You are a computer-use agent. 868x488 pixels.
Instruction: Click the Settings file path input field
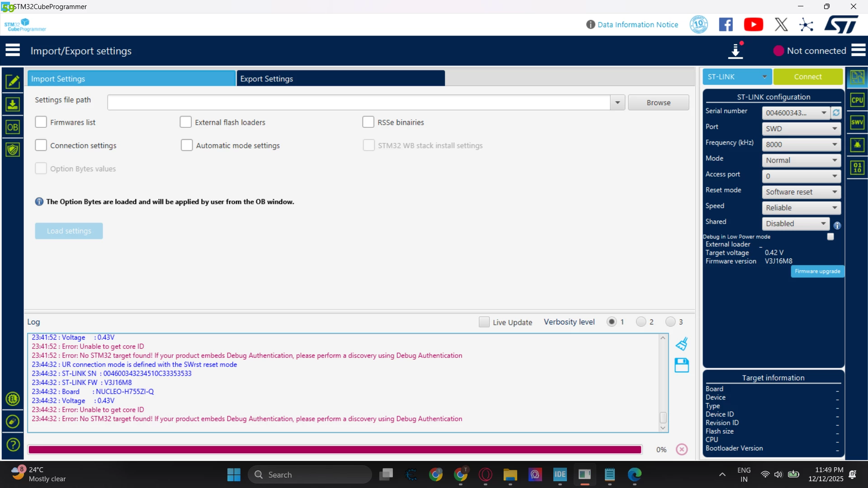tap(359, 103)
